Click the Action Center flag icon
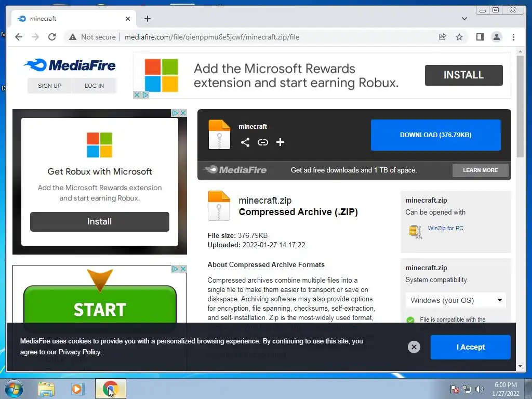 (454, 389)
